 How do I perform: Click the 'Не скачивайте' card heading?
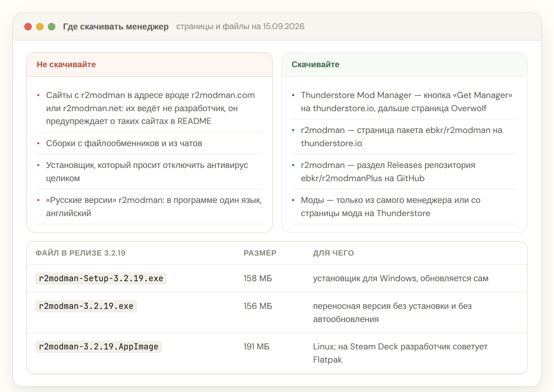pos(66,64)
